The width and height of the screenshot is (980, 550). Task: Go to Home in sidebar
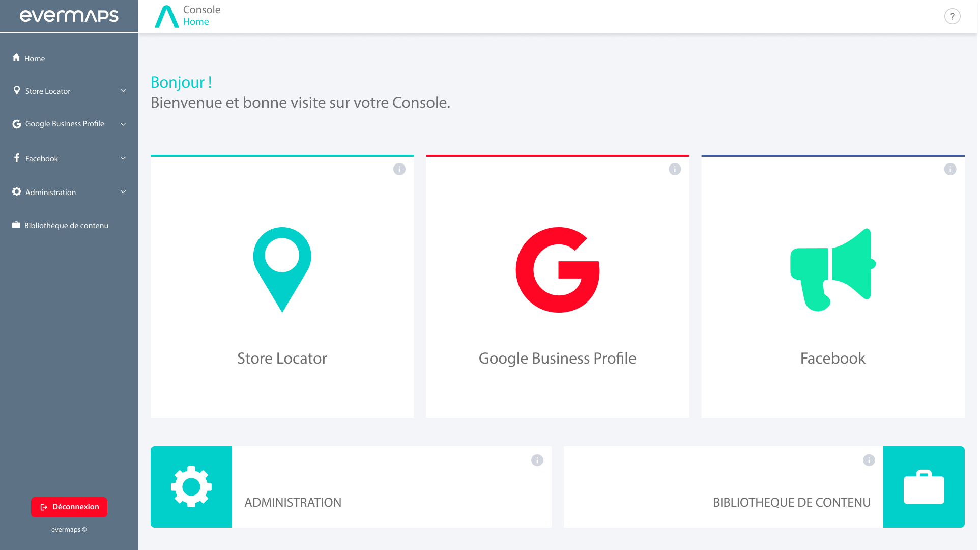click(35, 59)
